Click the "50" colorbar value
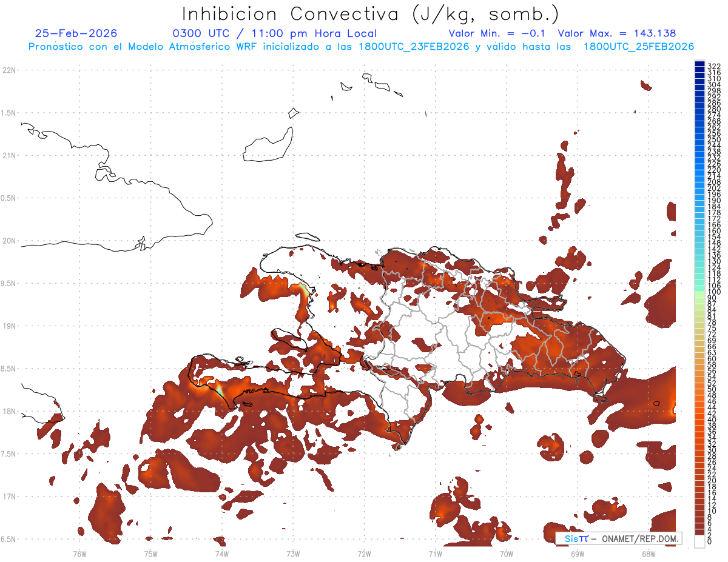Image resolution: width=728 pixels, height=562 pixels. click(712, 389)
